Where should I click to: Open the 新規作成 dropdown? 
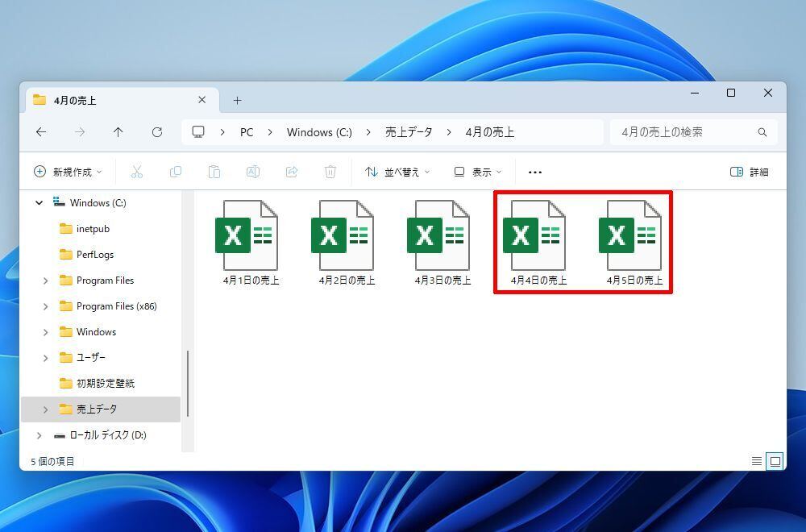(x=68, y=172)
